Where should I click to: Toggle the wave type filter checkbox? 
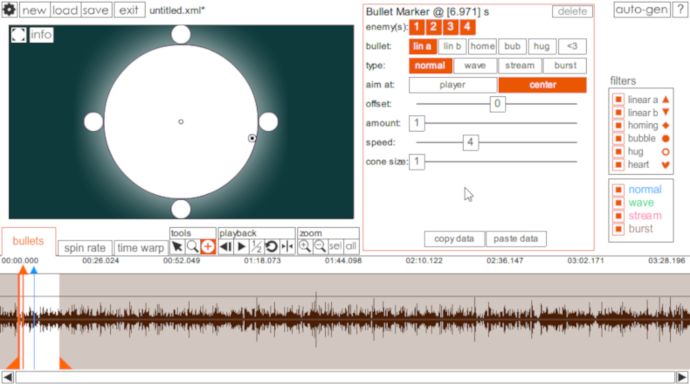click(618, 203)
